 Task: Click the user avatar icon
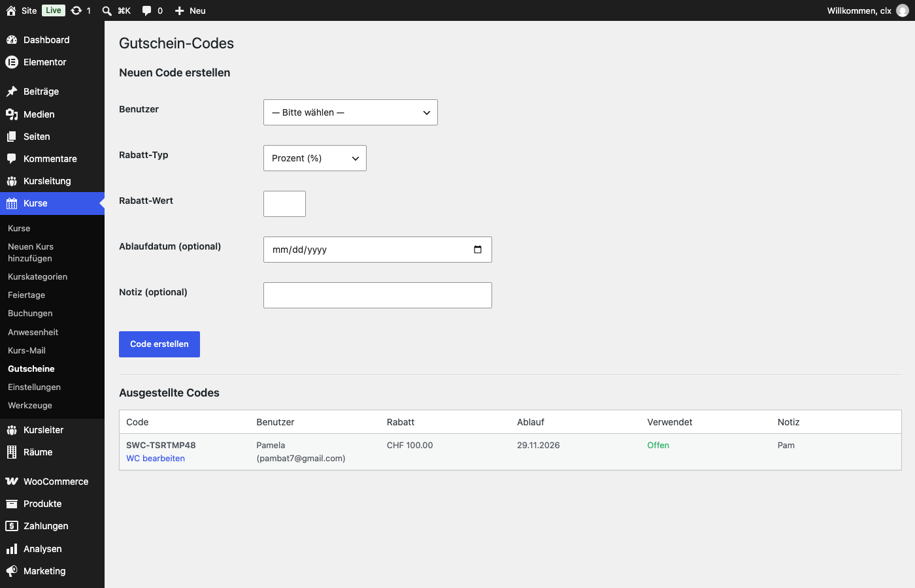point(903,10)
